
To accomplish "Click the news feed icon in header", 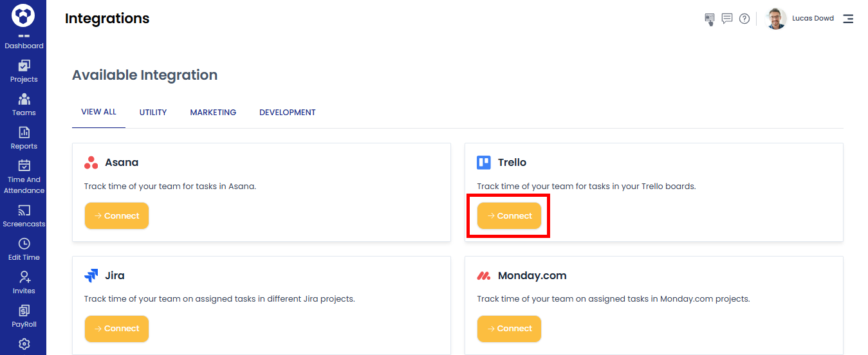I will (x=710, y=19).
